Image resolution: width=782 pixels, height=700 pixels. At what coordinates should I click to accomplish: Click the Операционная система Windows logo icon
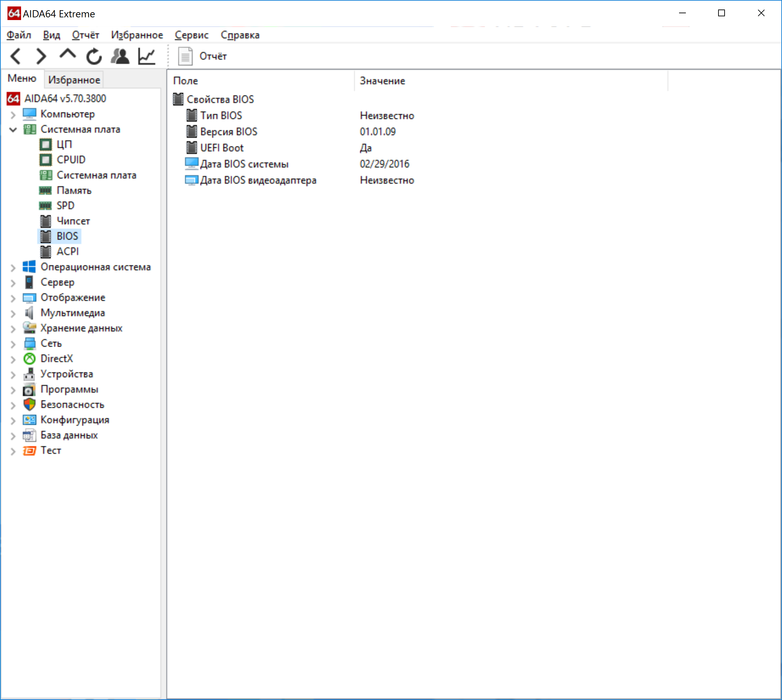click(x=29, y=266)
